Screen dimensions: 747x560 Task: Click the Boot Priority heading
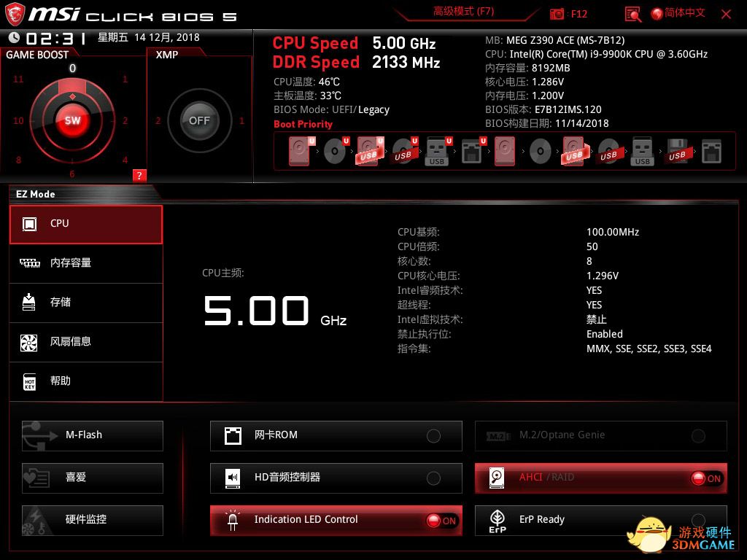303,124
